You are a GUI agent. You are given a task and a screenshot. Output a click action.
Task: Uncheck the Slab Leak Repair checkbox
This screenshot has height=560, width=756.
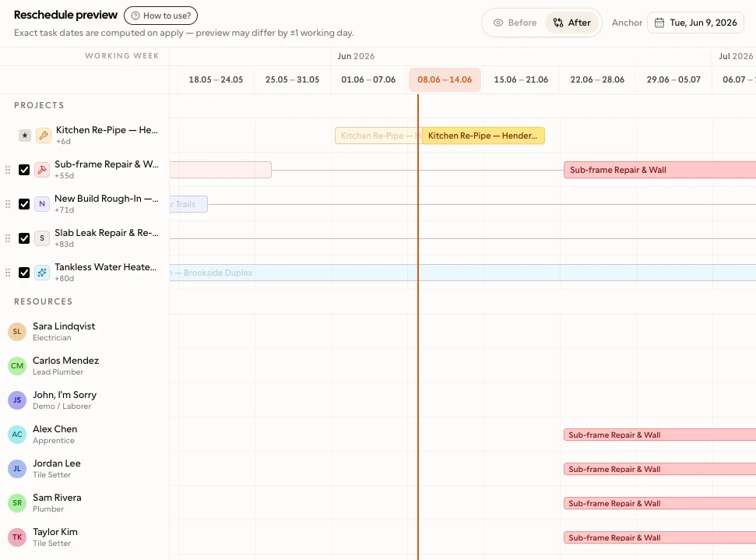click(24, 238)
